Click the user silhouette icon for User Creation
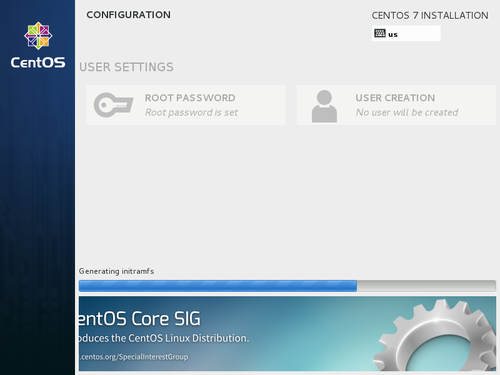Viewport: 500px width, 375px height. 324,106
